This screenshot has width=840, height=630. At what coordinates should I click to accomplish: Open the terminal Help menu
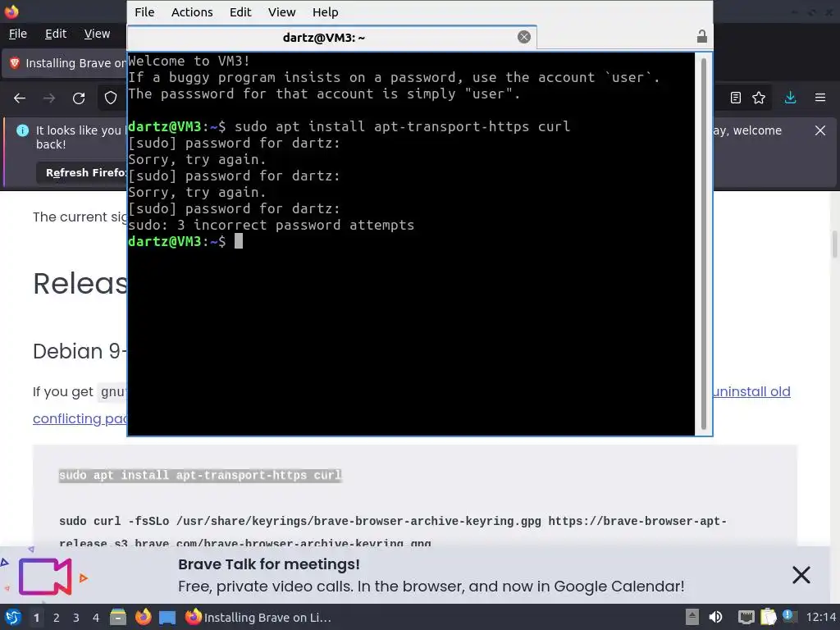coord(325,12)
